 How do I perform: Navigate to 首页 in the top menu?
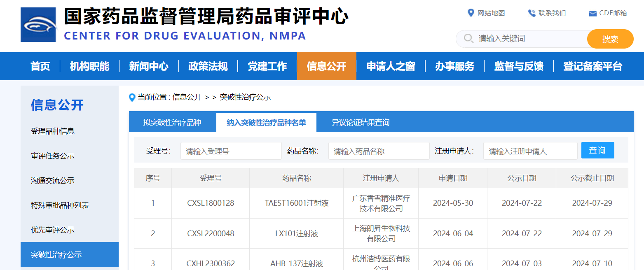(x=40, y=66)
